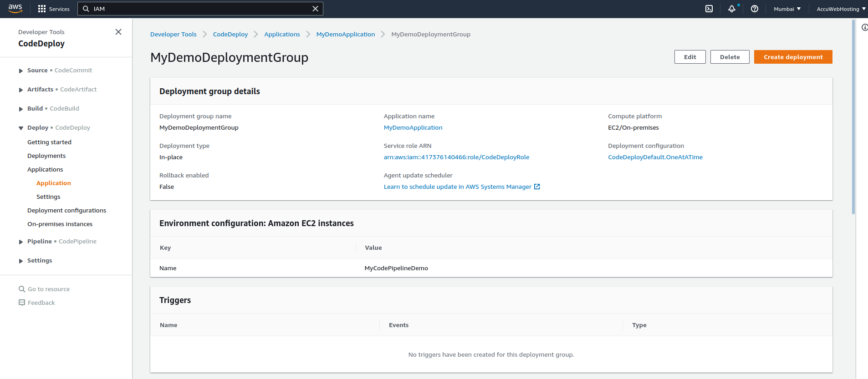Expand the Source CodeCommit section
The image size is (868, 379).
[21, 71]
